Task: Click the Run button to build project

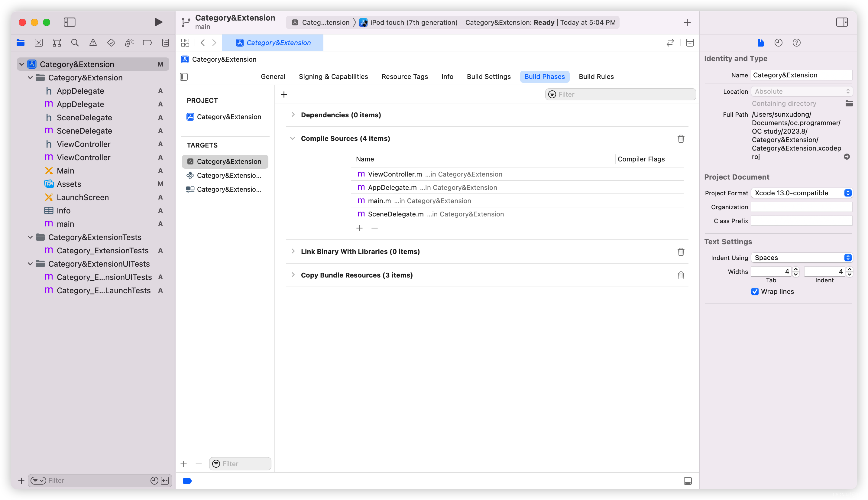Action: (158, 22)
